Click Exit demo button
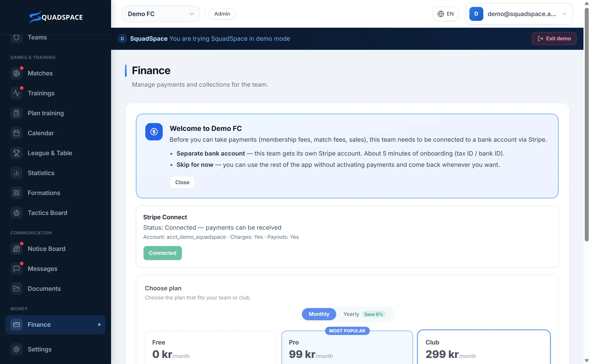The image size is (590, 364). (554, 39)
